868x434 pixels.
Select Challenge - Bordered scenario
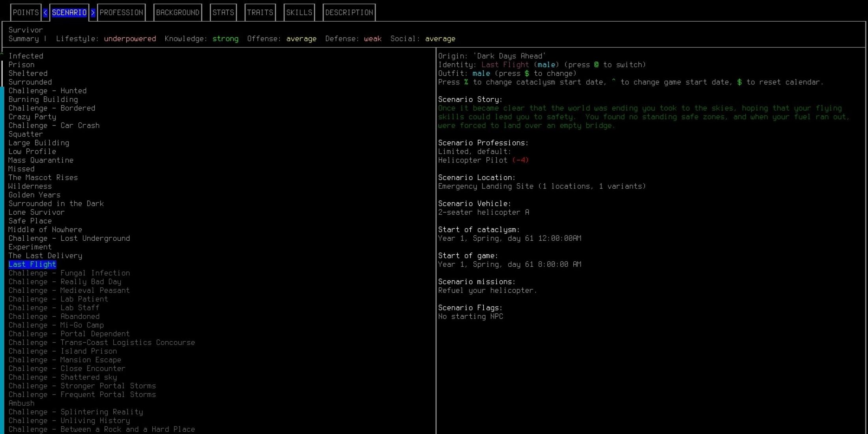coord(52,108)
